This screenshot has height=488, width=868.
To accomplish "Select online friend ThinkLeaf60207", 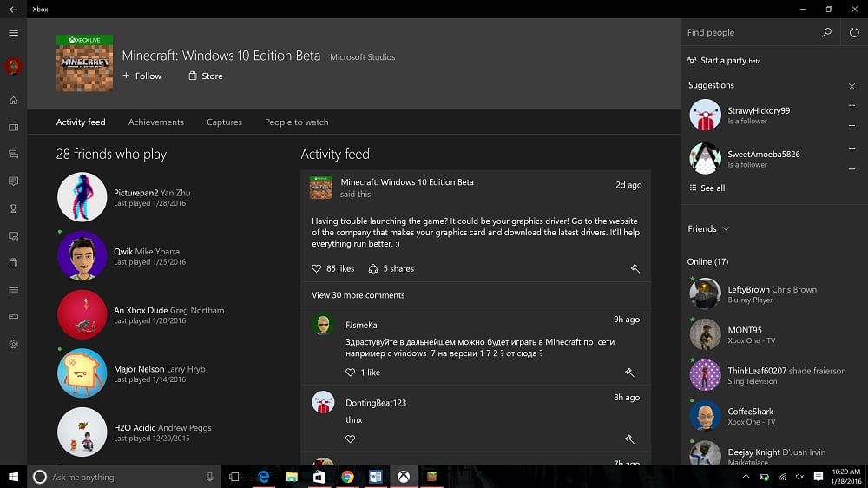I will (x=769, y=375).
